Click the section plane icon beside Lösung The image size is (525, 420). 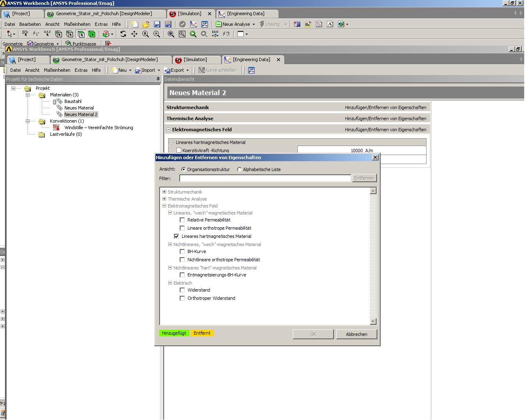point(297,24)
